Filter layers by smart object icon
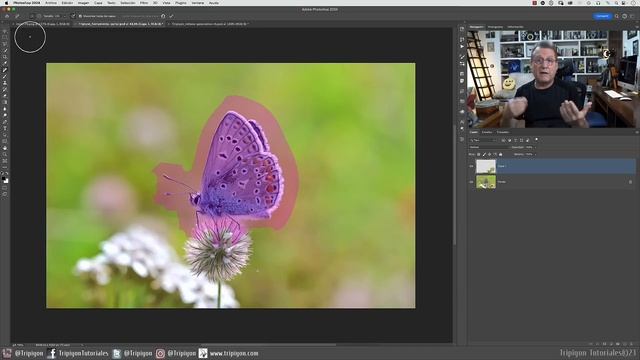This screenshot has width=640, height=360. click(x=527, y=140)
